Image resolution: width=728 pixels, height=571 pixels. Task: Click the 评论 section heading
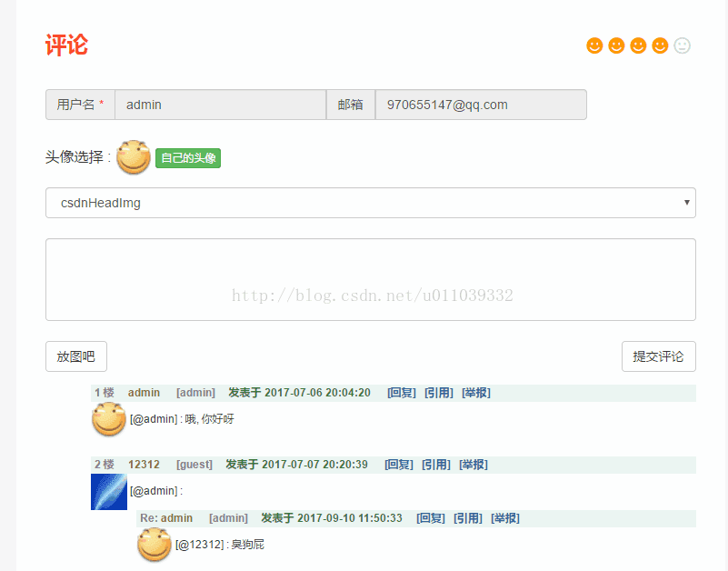click(66, 45)
